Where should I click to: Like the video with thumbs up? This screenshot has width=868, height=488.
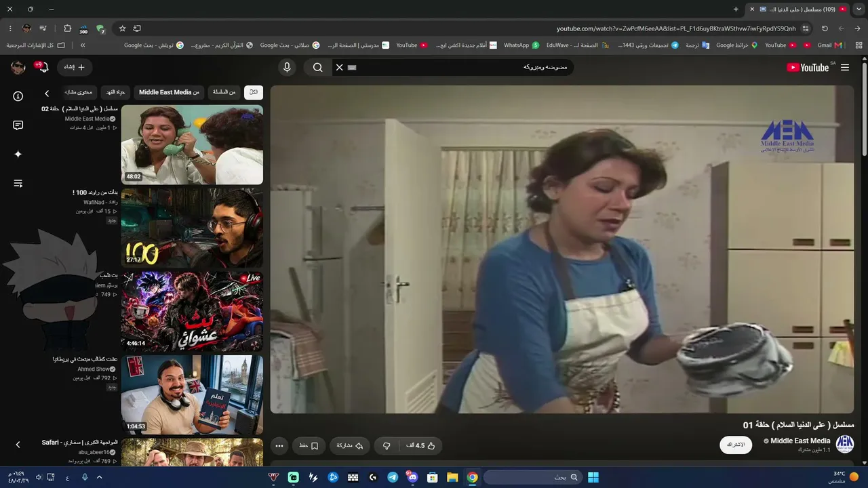pyautogui.click(x=420, y=445)
